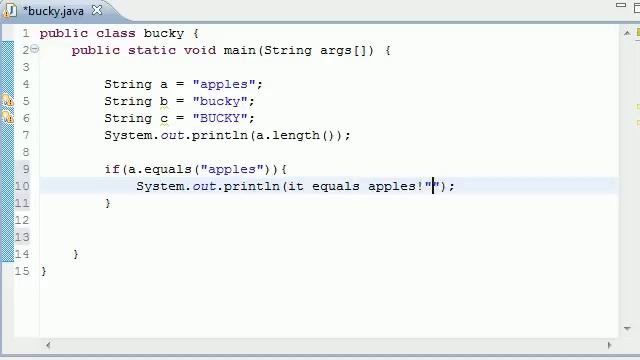Click the closing brace on line 11

[x=108, y=203]
